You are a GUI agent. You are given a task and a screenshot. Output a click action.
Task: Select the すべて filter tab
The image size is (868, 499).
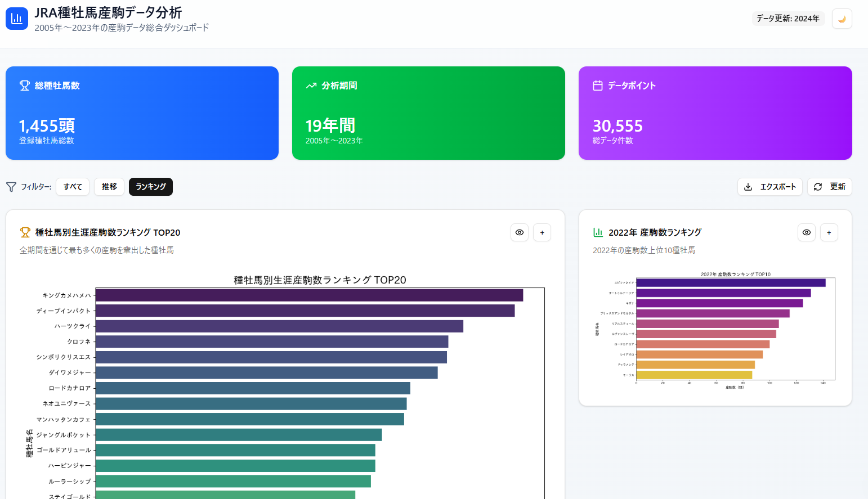[x=73, y=187]
